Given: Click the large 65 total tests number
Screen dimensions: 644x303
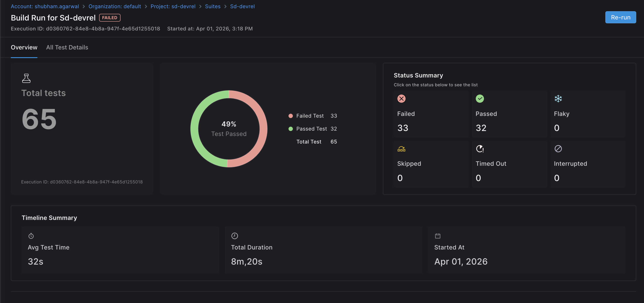Looking at the screenshot, I should tap(39, 119).
